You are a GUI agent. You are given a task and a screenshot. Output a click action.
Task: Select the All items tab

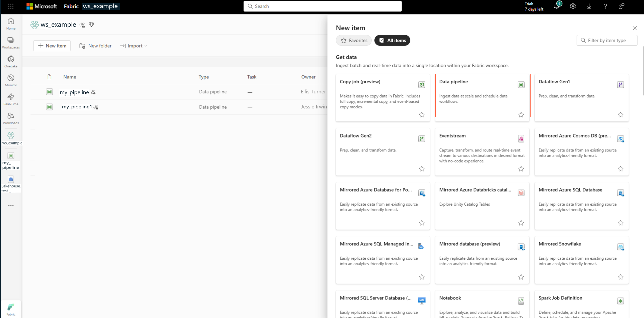(x=392, y=40)
